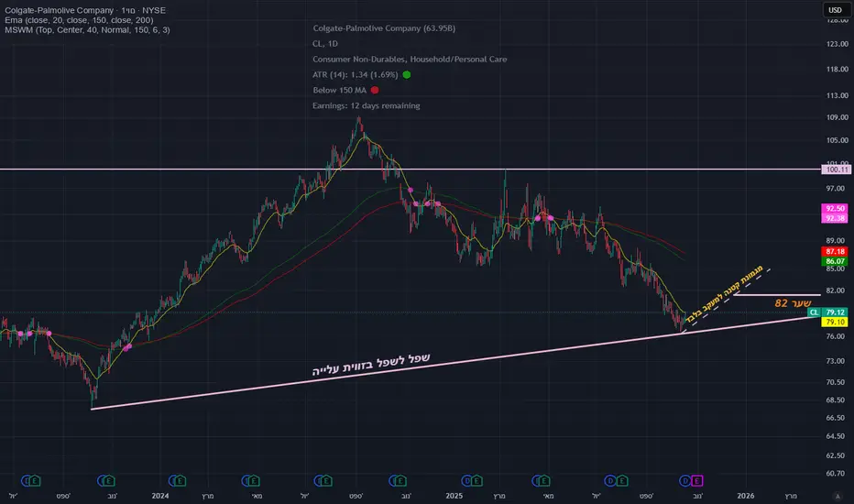The width and height of the screenshot is (854, 504).
Task: Select the CL symbol price tag
Action: coord(814,312)
